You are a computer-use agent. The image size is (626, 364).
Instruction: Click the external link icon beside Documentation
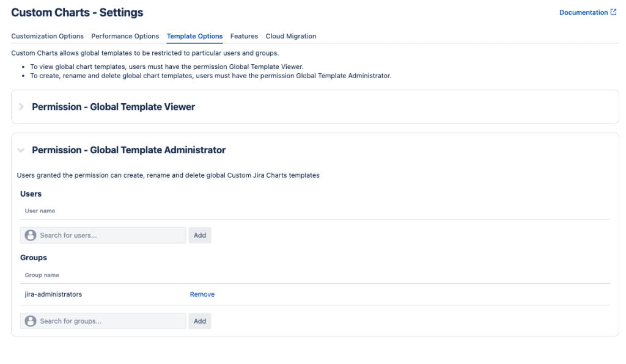(x=613, y=12)
